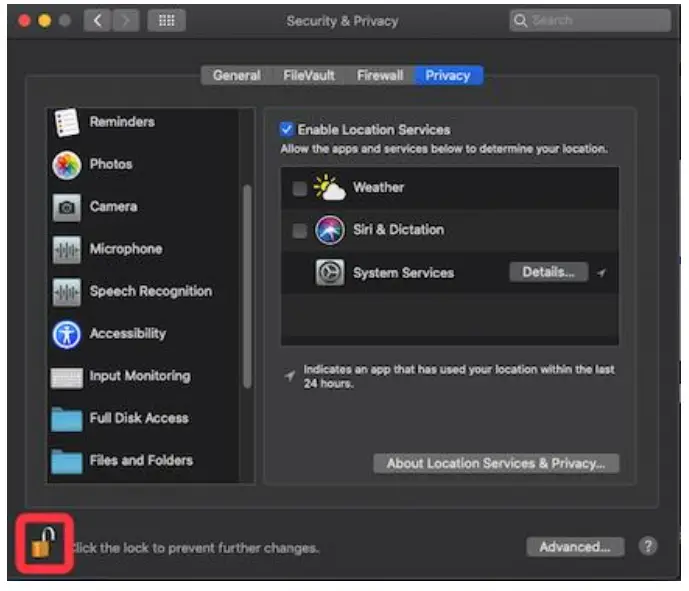Screen dimensions: 689x591
Task: Open help with question mark button
Action: [x=648, y=546]
